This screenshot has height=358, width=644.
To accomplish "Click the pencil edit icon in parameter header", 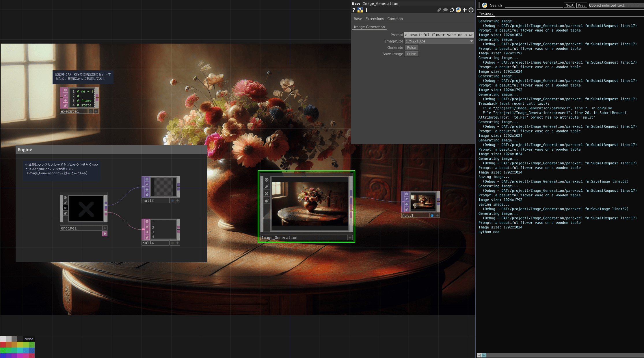I will click(x=439, y=10).
